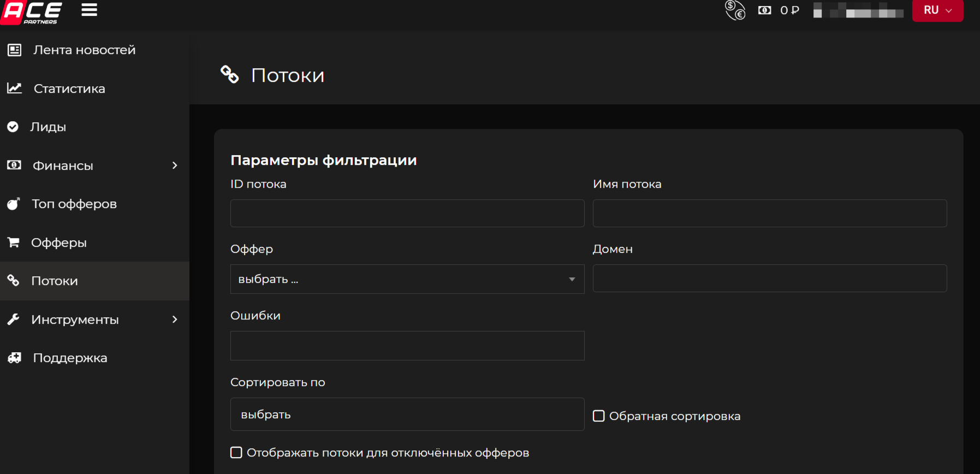Check Отображать потоки для отключённых офферов
The height and width of the screenshot is (474, 980).
tap(236, 453)
